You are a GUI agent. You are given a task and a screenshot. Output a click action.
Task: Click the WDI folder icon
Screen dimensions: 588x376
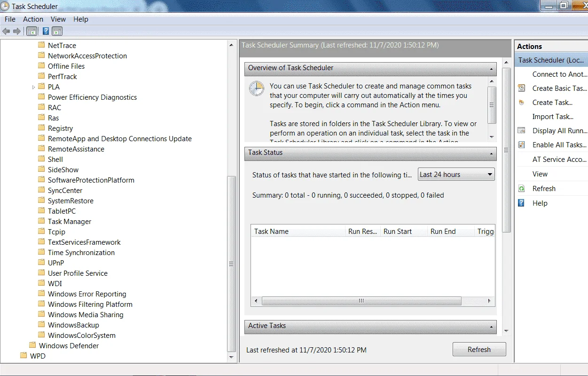(41, 283)
